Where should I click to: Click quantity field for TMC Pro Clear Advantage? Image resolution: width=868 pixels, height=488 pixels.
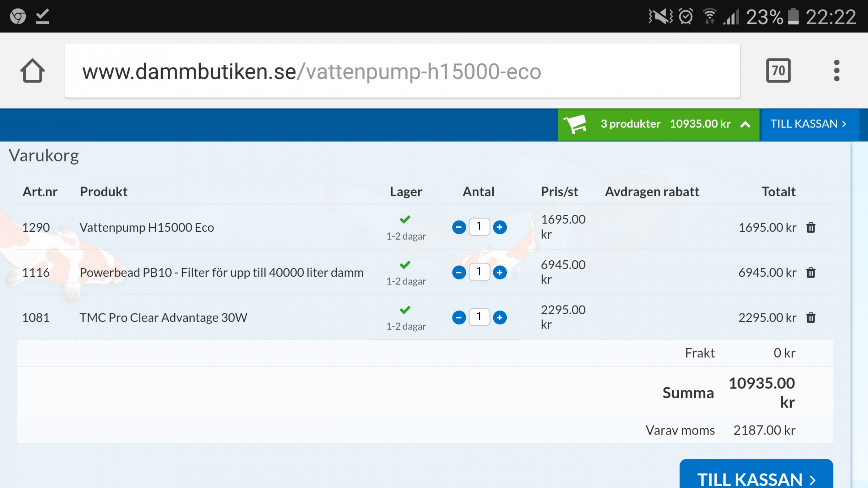click(479, 317)
